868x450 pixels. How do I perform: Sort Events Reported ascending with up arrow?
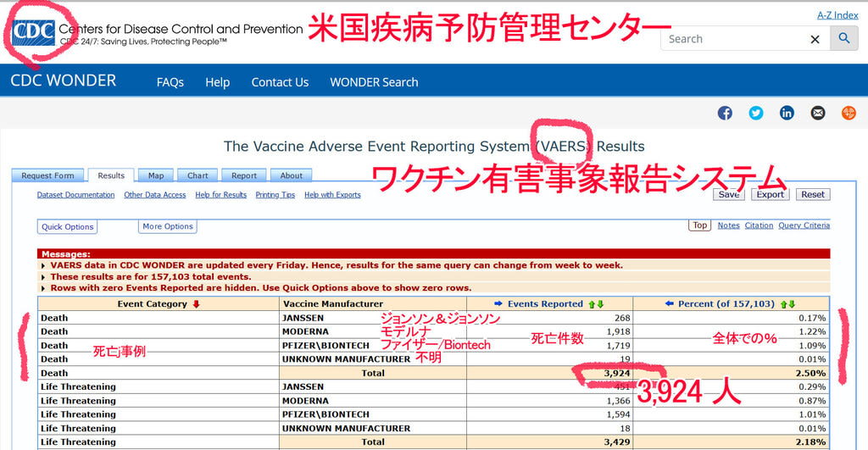click(x=592, y=304)
